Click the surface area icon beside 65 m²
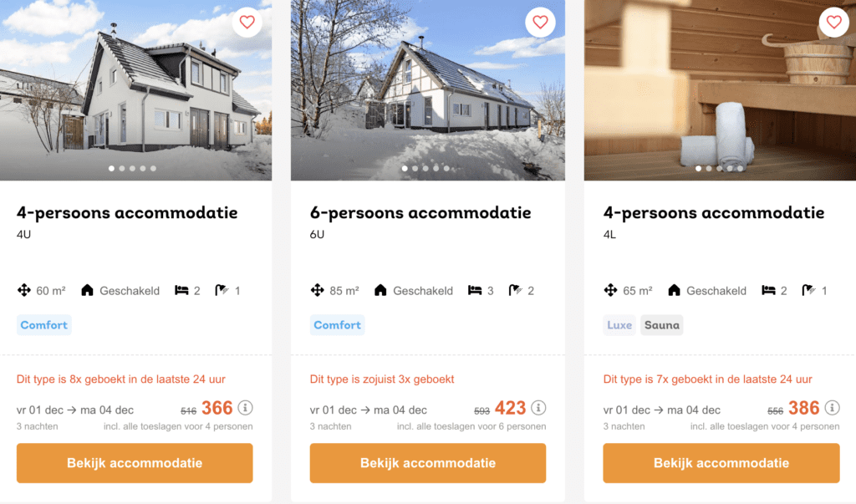856x504 pixels. [x=610, y=290]
